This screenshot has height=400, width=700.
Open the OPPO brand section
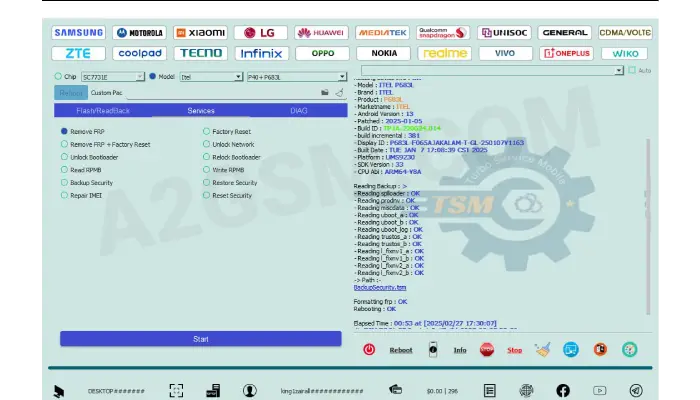pyautogui.click(x=322, y=53)
